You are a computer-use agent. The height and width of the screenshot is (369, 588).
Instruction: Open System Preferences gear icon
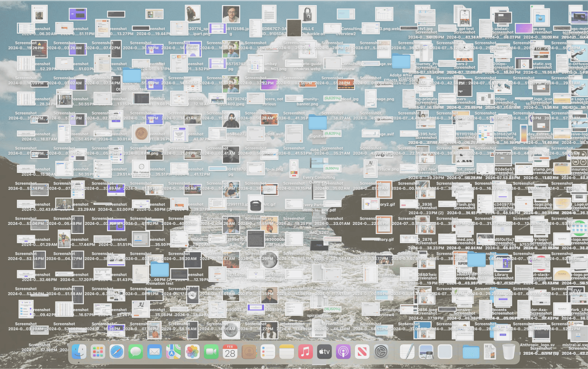tap(381, 352)
